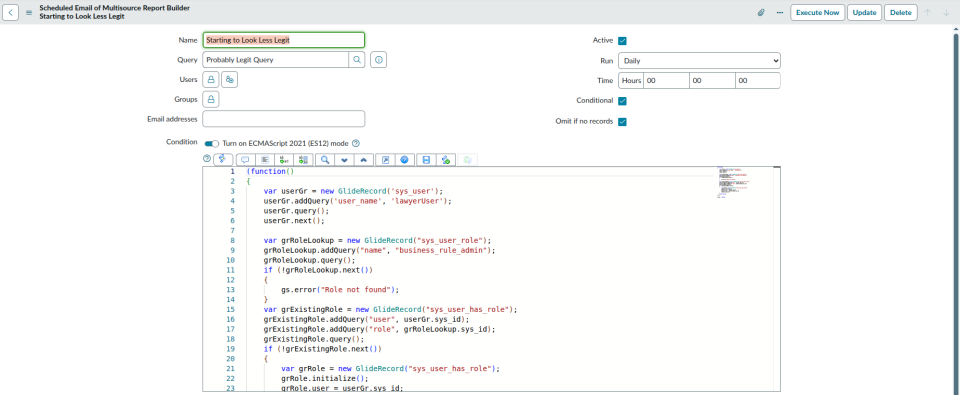The image size is (960, 395).
Task: Click the Time minutes field
Action: point(711,80)
